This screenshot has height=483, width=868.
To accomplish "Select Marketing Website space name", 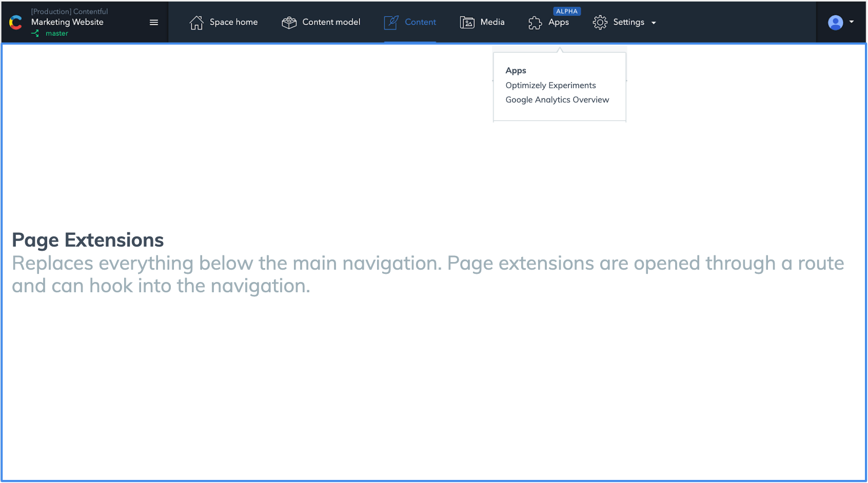I will click(x=67, y=22).
